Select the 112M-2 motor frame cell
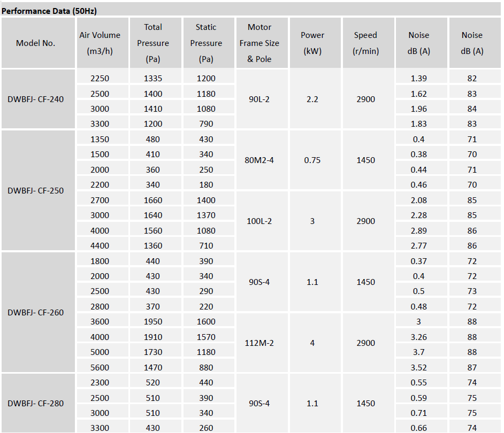This screenshot has width=504, height=433. tap(259, 343)
